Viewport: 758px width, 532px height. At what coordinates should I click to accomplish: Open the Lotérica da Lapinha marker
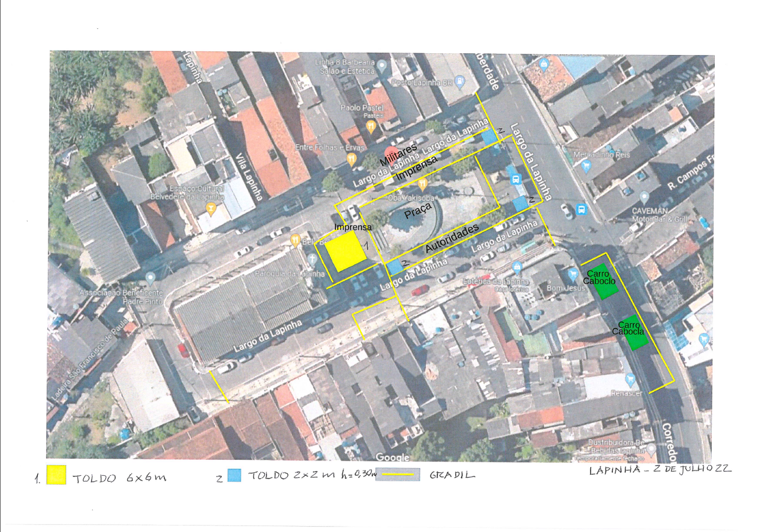[517, 267]
